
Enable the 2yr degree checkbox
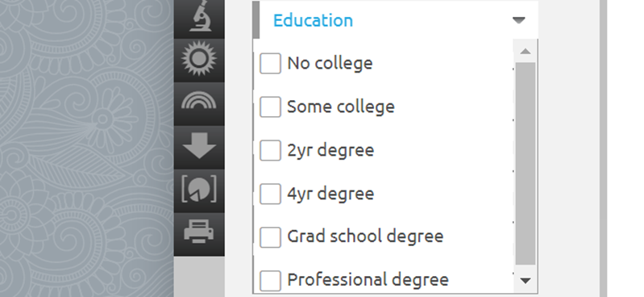(x=270, y=150)
